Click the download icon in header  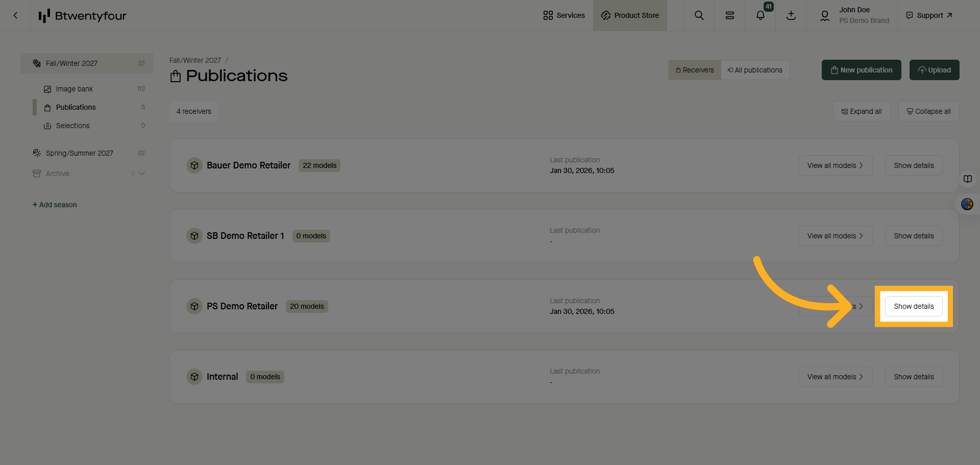[791, 15]
